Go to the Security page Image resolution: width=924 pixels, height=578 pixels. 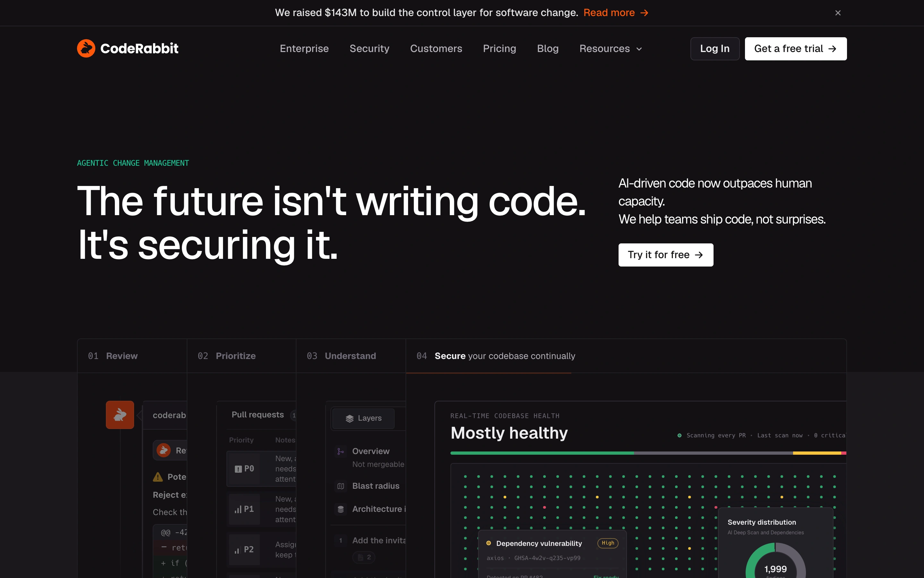(369, 48)
